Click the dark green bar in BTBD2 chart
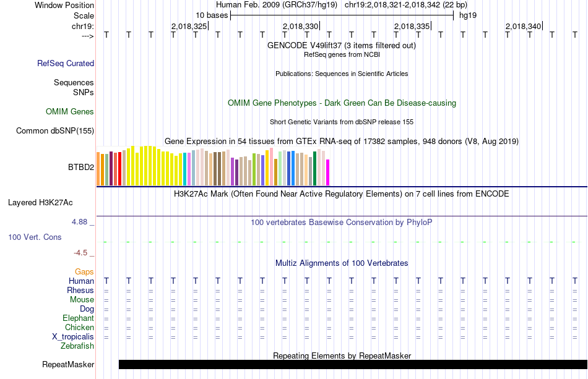588x379 pixels. point(315,169)
